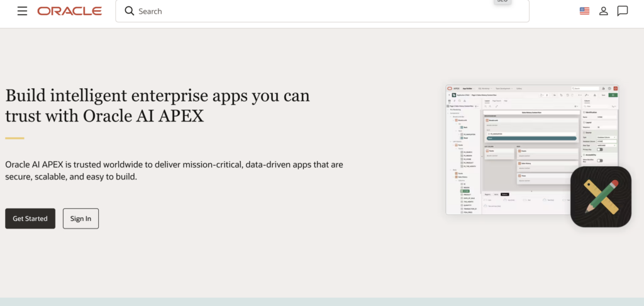Click the yellow accent bar under heading
This screenshot has height=306, width=644.
coord(14,138)
